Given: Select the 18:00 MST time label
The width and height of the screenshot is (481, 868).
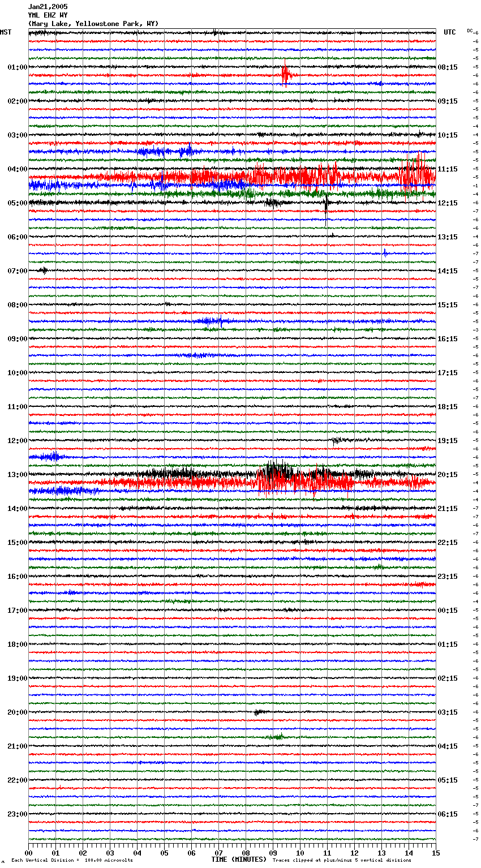Looking at the screenshot, I should click(18, 644).
